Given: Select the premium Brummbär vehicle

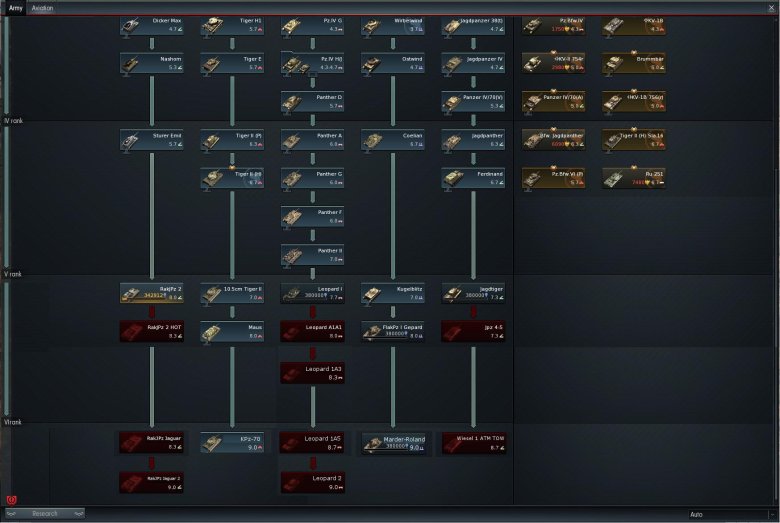Looking at the screenshot, I should pos(633,64).
